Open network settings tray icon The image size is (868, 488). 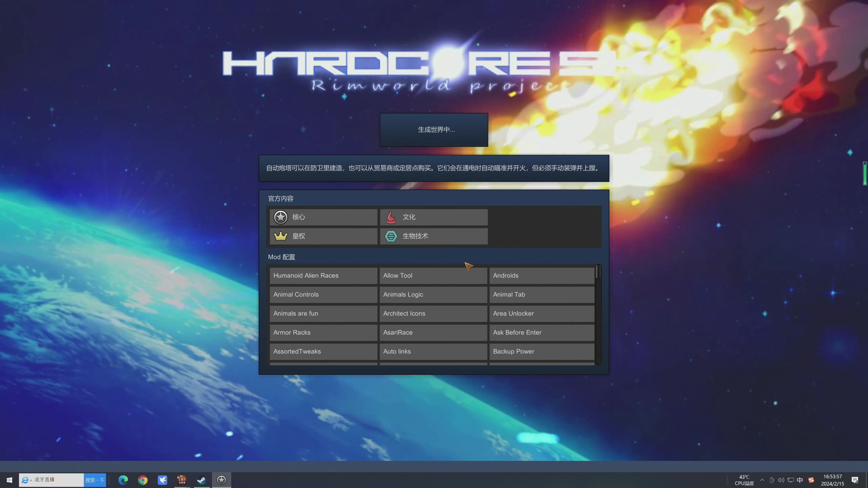tap(790, 480)
